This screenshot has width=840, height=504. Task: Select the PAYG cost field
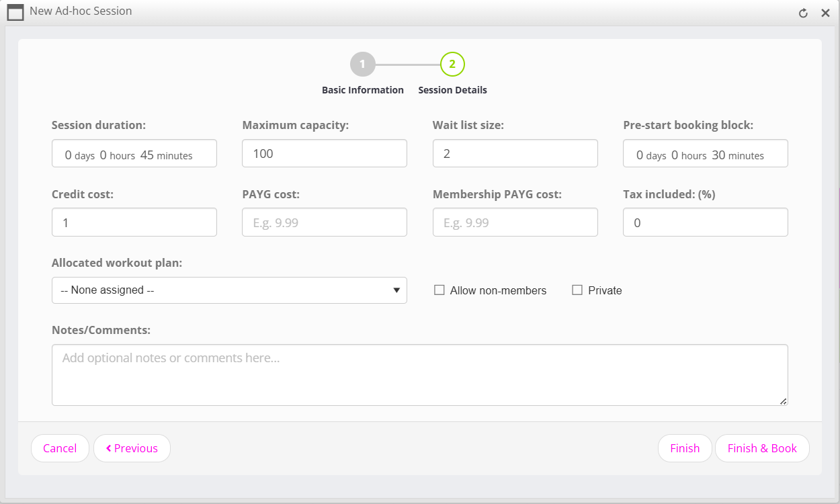point(324,222)
